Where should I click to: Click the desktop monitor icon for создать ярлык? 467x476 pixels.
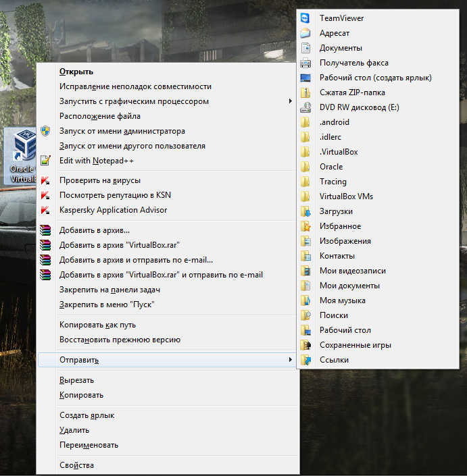(305, 78)
